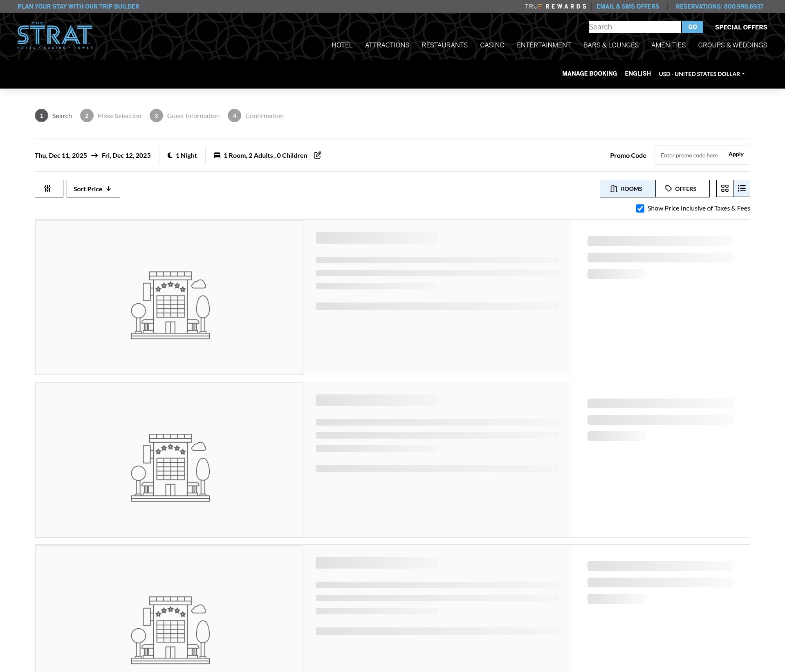Open the ATTRACTIONS menu
This screenshot has height=672, width=785.
coord(387,45)
